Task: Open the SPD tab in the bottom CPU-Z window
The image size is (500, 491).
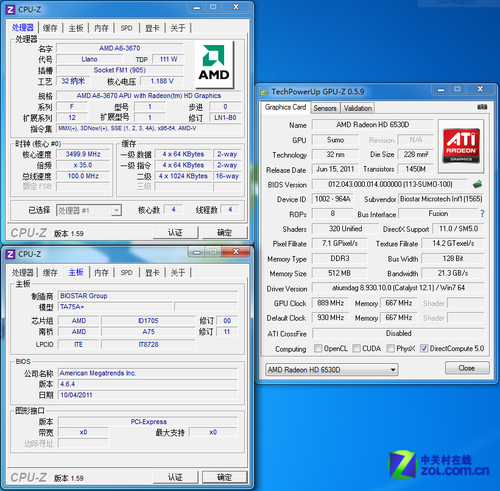Action: click(126, 273)
